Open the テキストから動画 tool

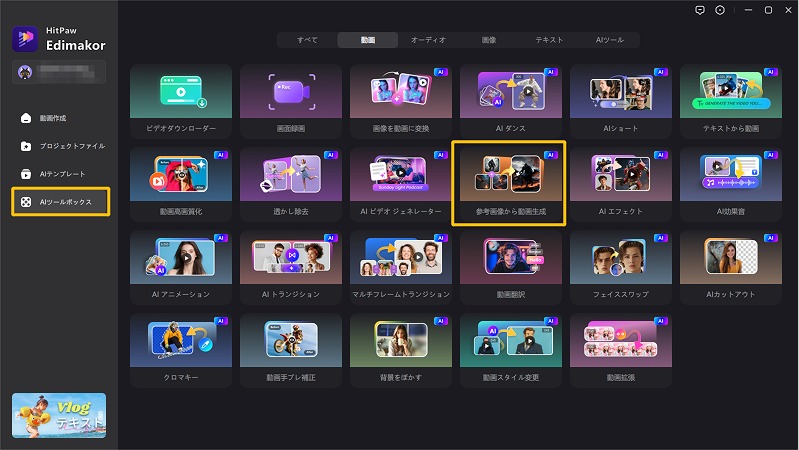731,101
